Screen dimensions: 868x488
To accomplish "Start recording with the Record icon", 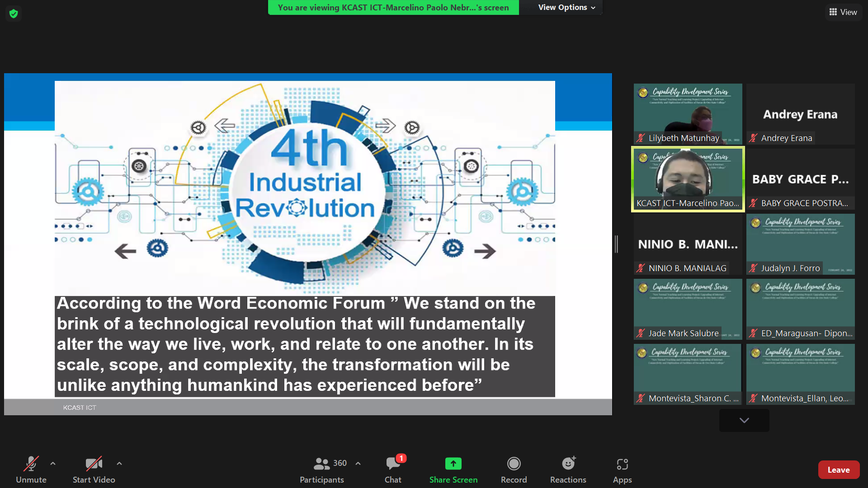I will [514, 464].
